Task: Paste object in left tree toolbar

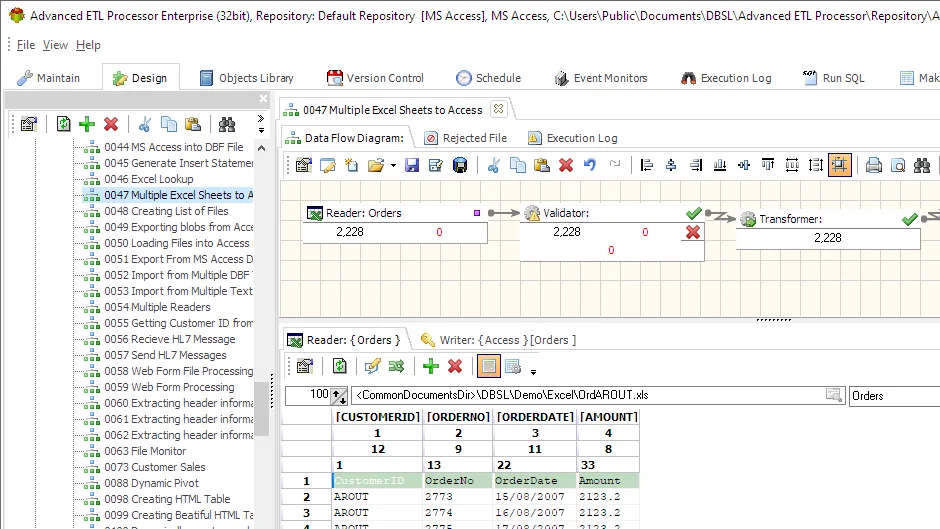Action: pyautogui.click(x=192, y=124)
